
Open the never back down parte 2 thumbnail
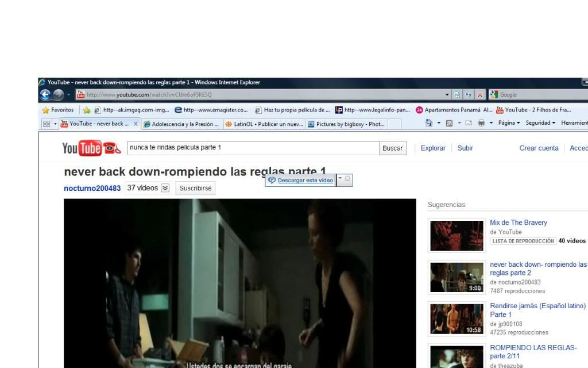(x=457, y=277)
